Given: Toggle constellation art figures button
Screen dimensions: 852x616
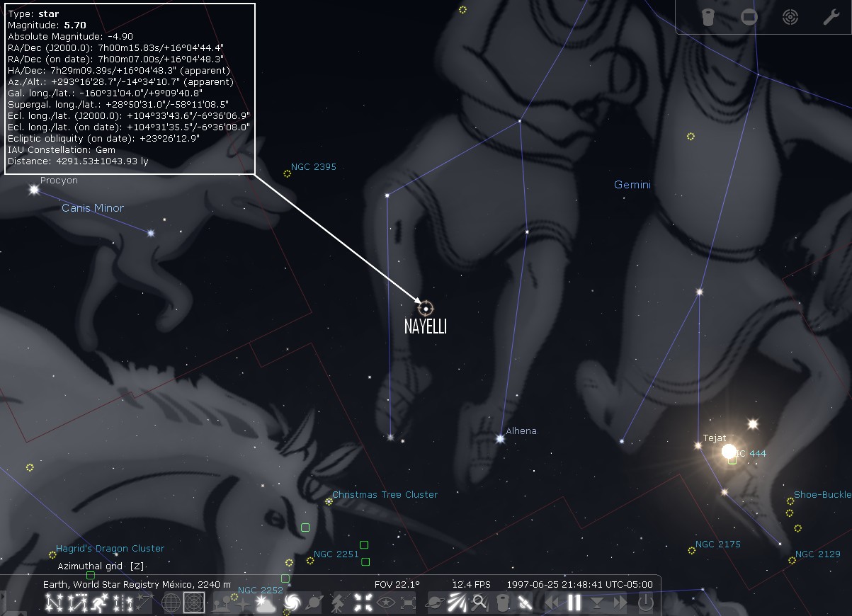Looking at the screenshot, I should point(101,603).
